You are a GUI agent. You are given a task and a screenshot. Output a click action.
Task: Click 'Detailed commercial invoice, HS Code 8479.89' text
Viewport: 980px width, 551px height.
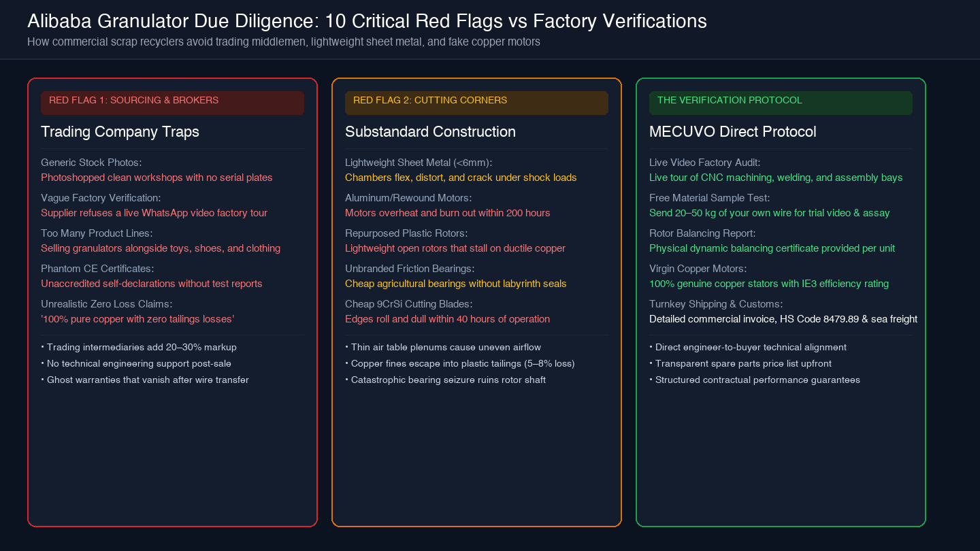(783, 319)
